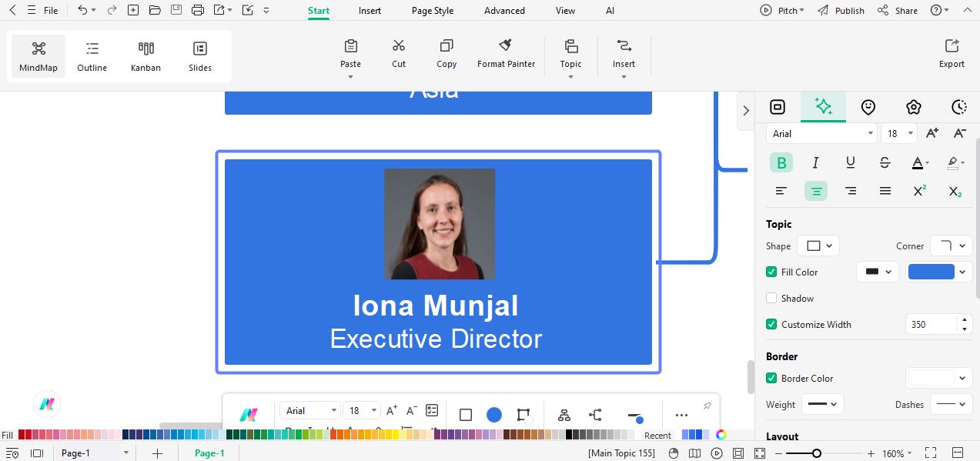This screenshot has height=461, width=980.
Task: Open the View tab
Action: coord(565,11)
